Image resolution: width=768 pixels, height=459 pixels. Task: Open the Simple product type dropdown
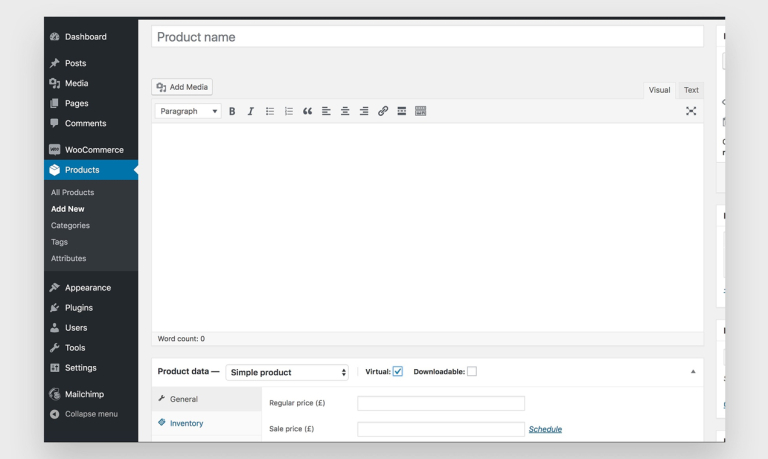click(x=287, y=372)
